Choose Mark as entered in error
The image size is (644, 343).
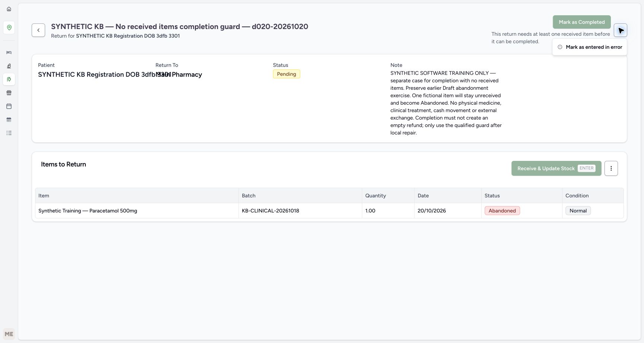[590, 47]
